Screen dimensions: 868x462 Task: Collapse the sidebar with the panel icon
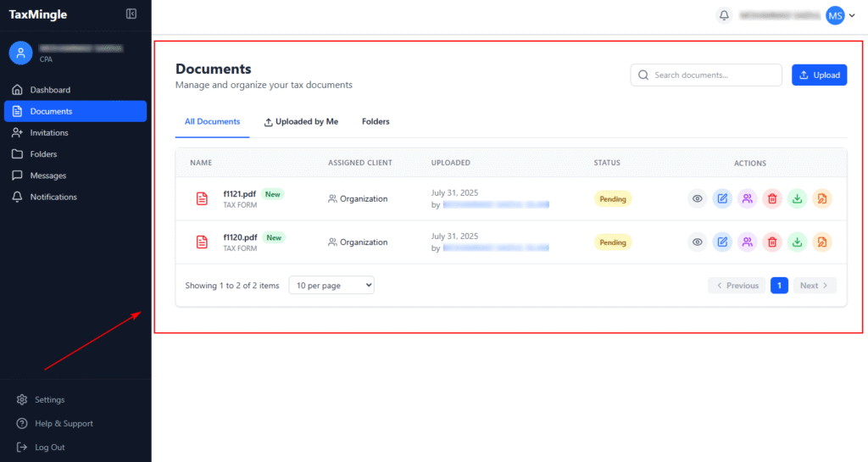pyautogui.click(x=131, y=14)
